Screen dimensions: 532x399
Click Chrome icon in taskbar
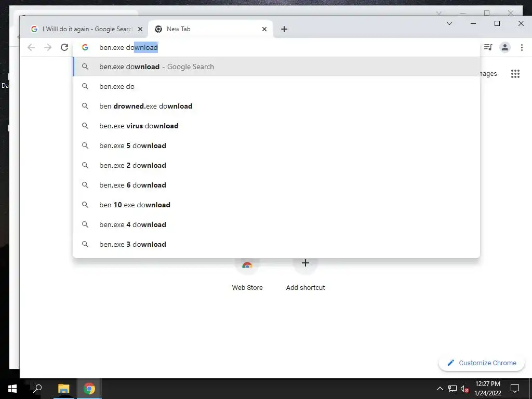(x=89, y=389)
